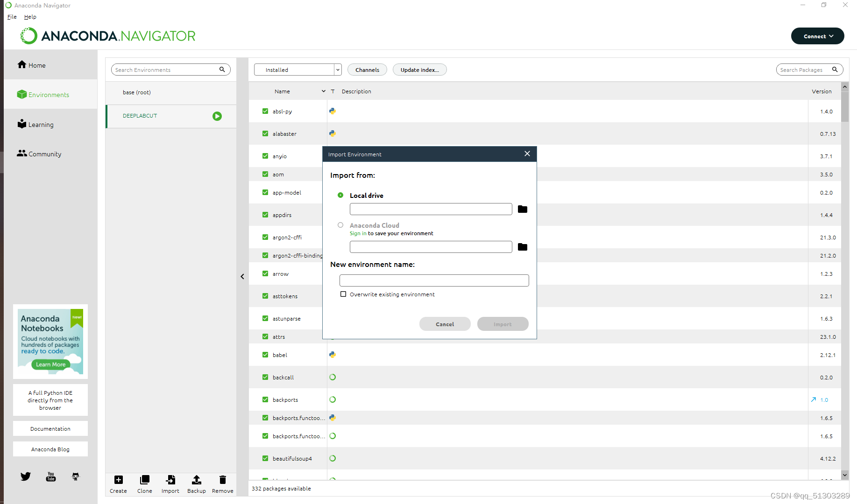
Task: Click the Local drive path input field
Action: click(431, 209)
